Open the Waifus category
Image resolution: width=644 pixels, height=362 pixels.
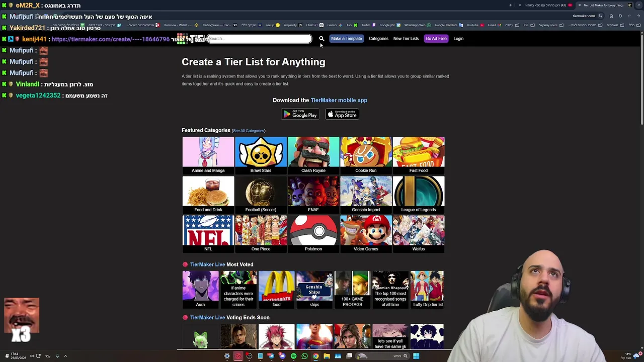coord(419,234)
